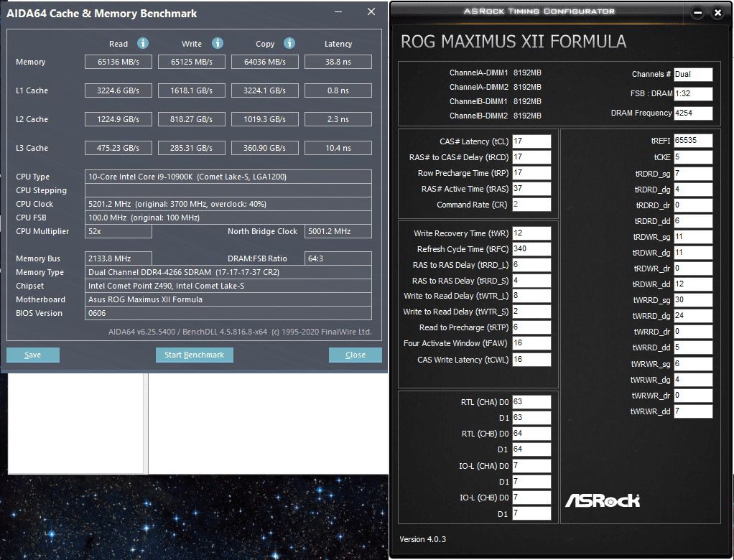Image resolution: width=734 pixels, height=560 pixels.
Task: Click the tRRD_L field showing 6
Action: click(x=531, y=265)
